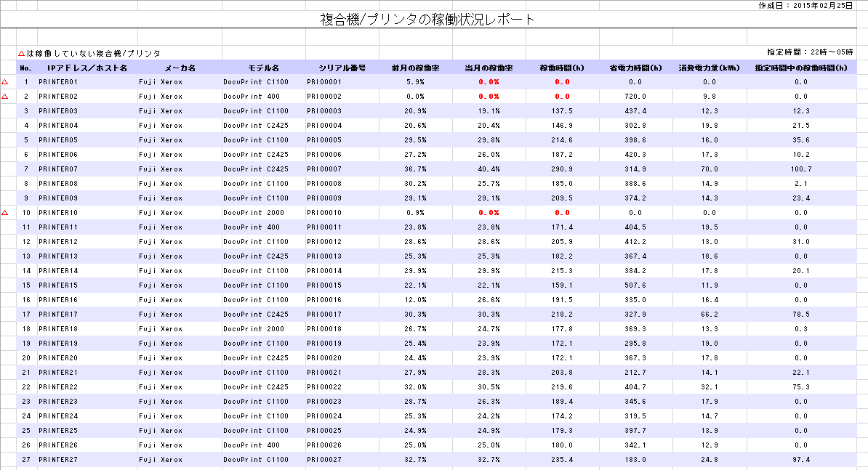Screen dimensions: 868x470
Task: Click the PRINTER10 host name cell
Action: [58, 212]
